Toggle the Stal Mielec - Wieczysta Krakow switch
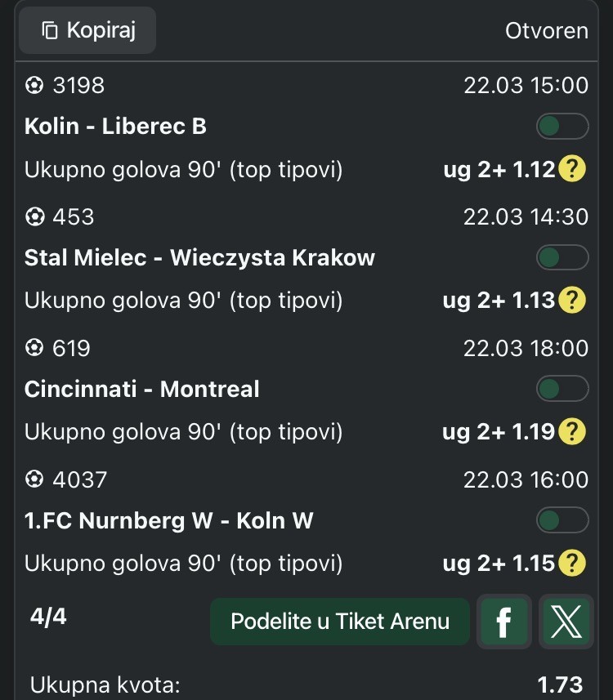Screen dimensions: 613x700 pyautogui.click(x=562, y=258)
